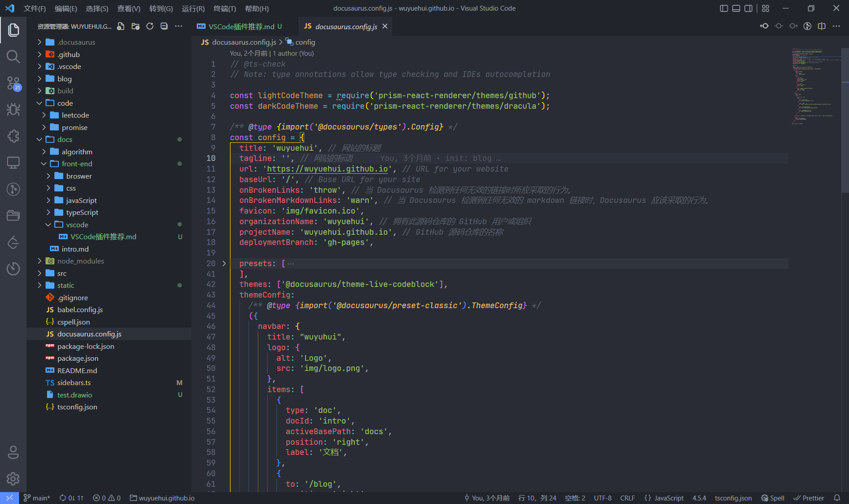
Task: Toggle bottom panel layout button
Action: [x=736, y=8]
